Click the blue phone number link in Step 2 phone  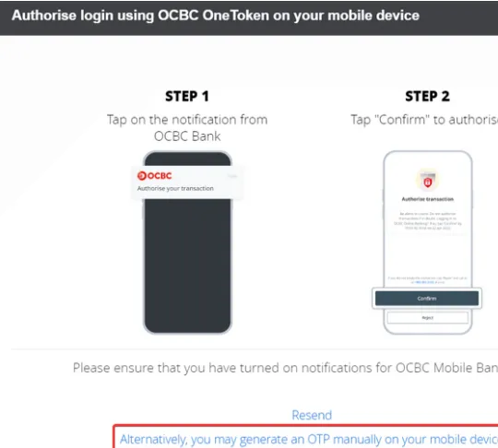[424, 282]
